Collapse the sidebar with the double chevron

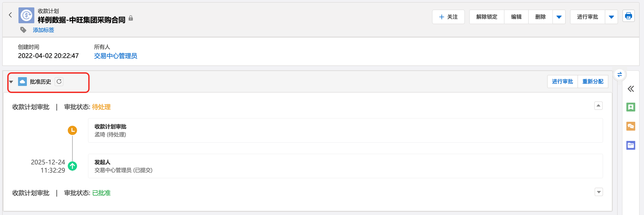(x=630, y=89)
